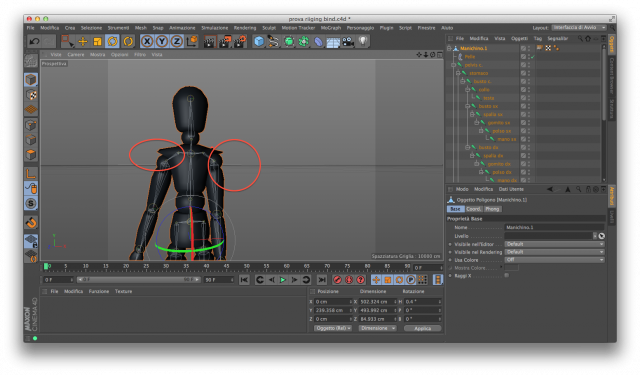Toggle Z axis lock
The image size is (640, 375).
(x=176, y=41)
